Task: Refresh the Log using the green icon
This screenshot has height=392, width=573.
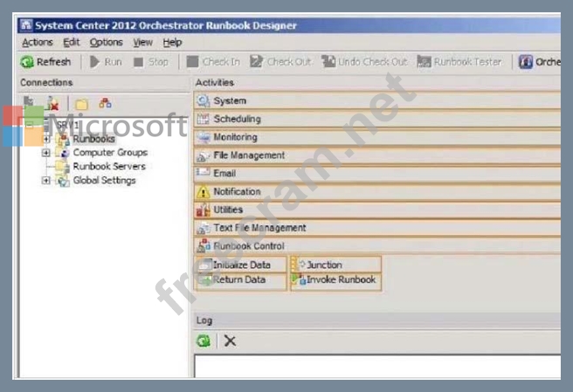Action: click(204, 341)
